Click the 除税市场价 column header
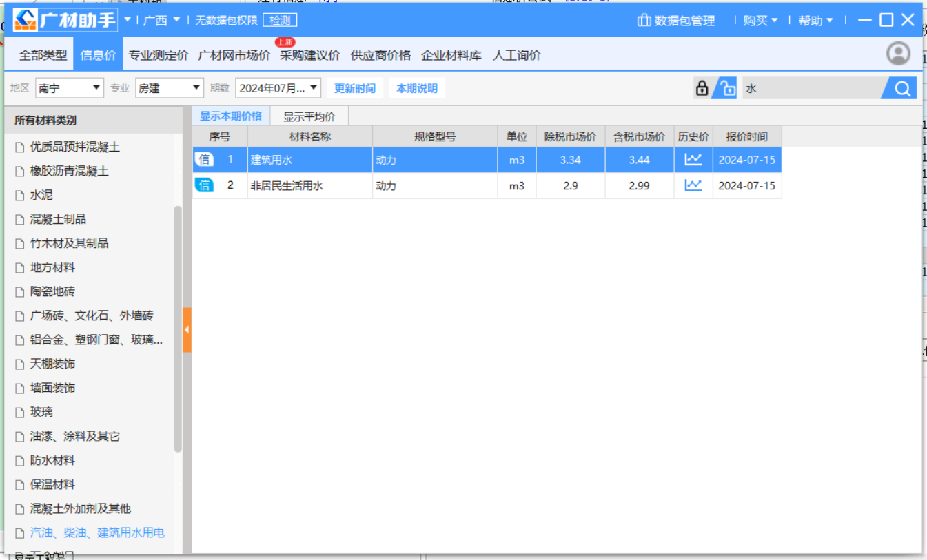The height and width of the screenshot is (560, 927). coord(570,136)
